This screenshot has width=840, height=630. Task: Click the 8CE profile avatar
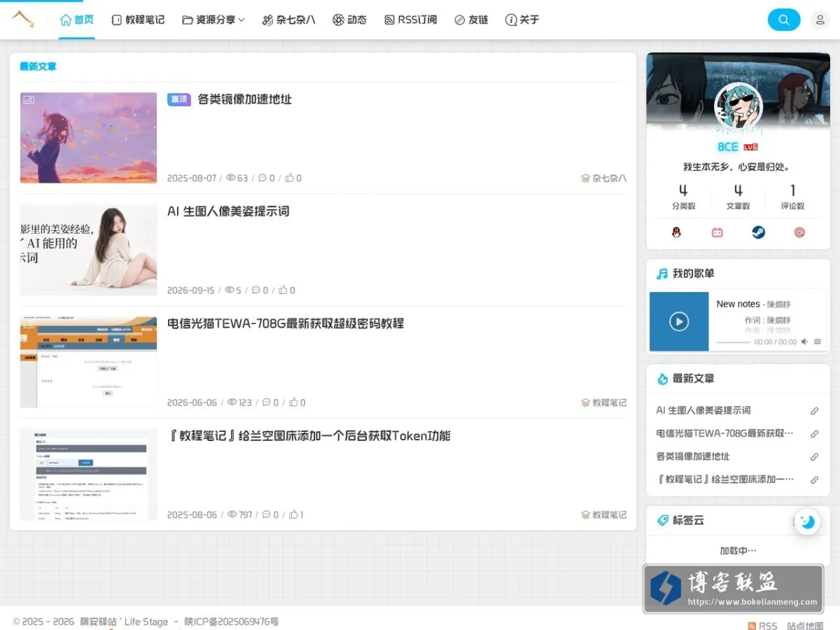(x=738, y=106)
